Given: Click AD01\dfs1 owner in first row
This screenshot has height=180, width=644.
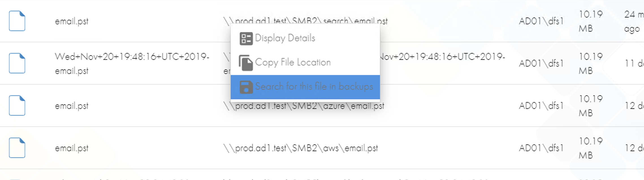Looking at the screenshot, I should click(541, 21).
